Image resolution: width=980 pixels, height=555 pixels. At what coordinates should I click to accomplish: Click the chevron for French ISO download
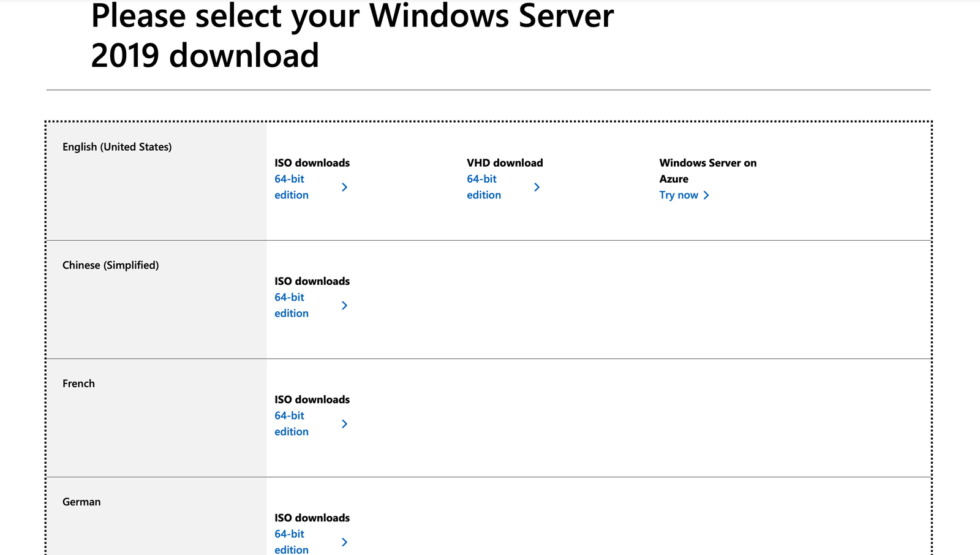click(x=344, y=423)
